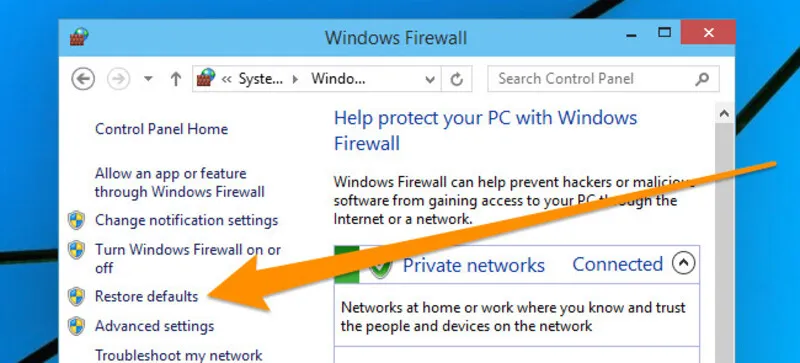Refresh the Control Panel view
The image size is (800, 363).
[x=457, y=79]
